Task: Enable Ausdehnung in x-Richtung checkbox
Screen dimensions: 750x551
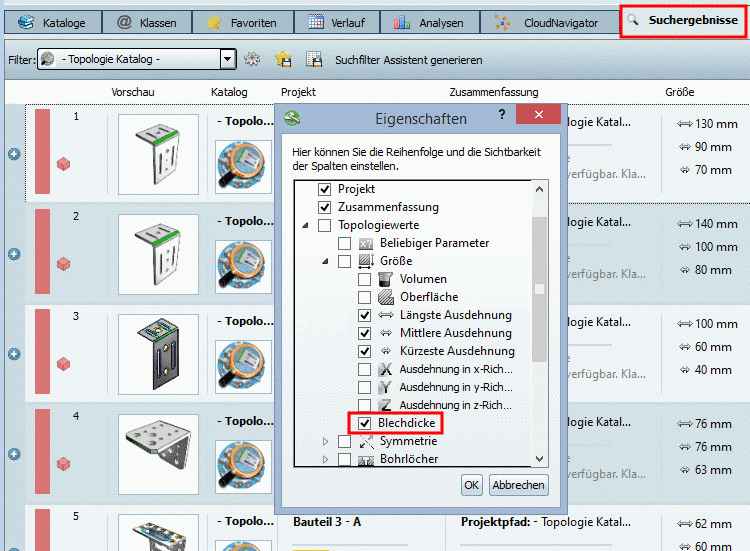Action: (364, 369)
